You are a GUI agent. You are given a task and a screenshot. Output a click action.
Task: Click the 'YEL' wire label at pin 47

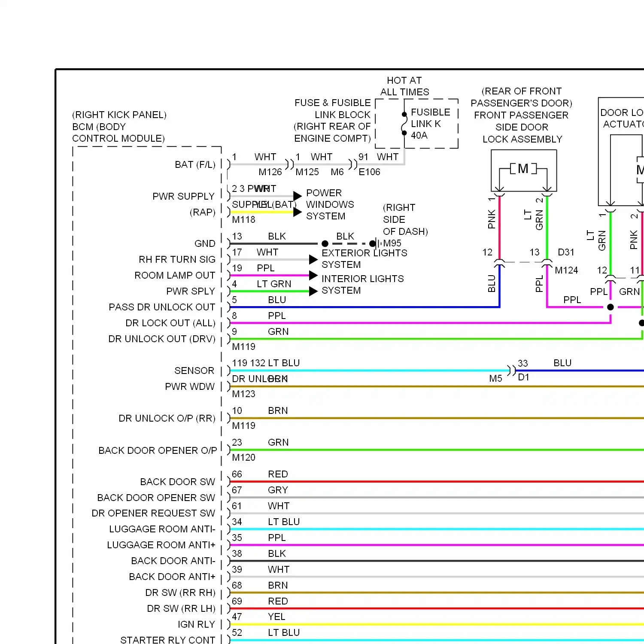(276, 617)
